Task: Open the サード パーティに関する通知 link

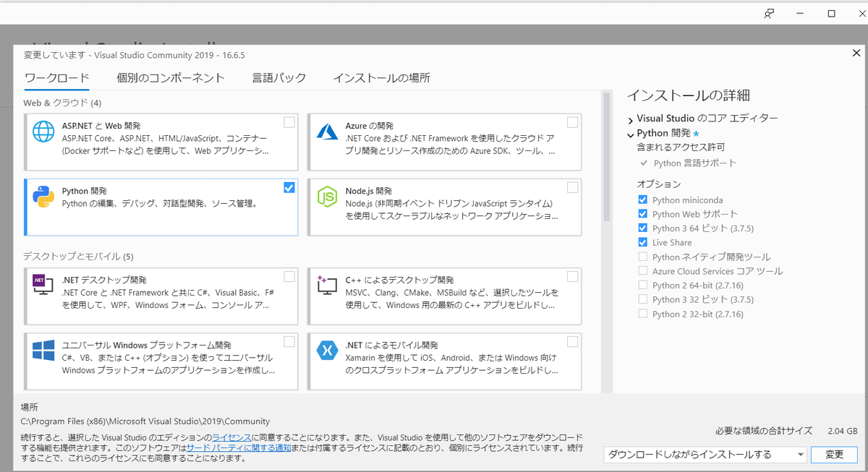Action: tap(239, 448)
